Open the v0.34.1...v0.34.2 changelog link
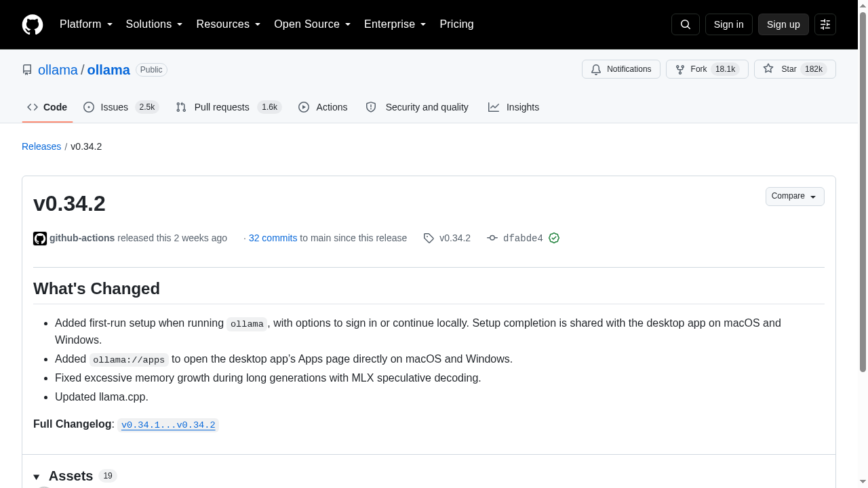 tap(168, 425)
